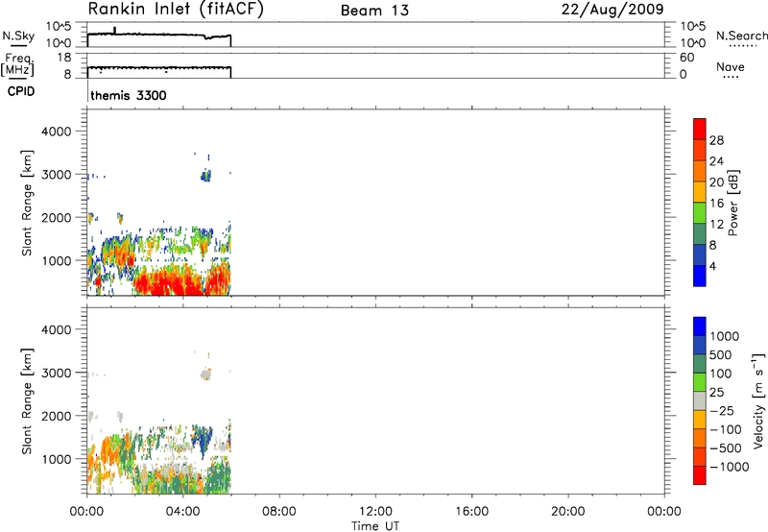Click the '3000' tick on Velocity panel
Screen dimensions: 768x532
coord(57,373)
